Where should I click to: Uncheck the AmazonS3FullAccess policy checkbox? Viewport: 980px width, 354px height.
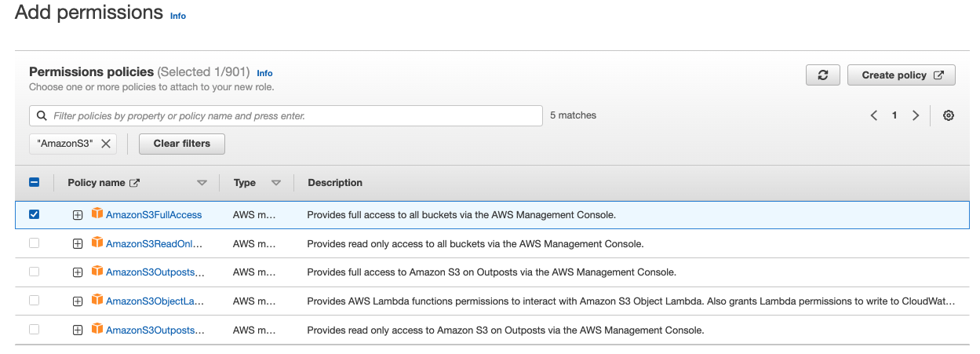coord(35,214)
